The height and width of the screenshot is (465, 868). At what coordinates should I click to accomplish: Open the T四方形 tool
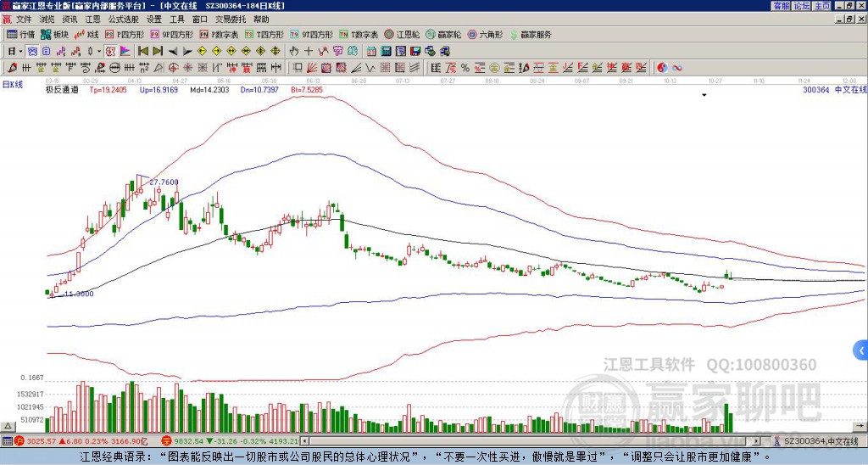264,34
